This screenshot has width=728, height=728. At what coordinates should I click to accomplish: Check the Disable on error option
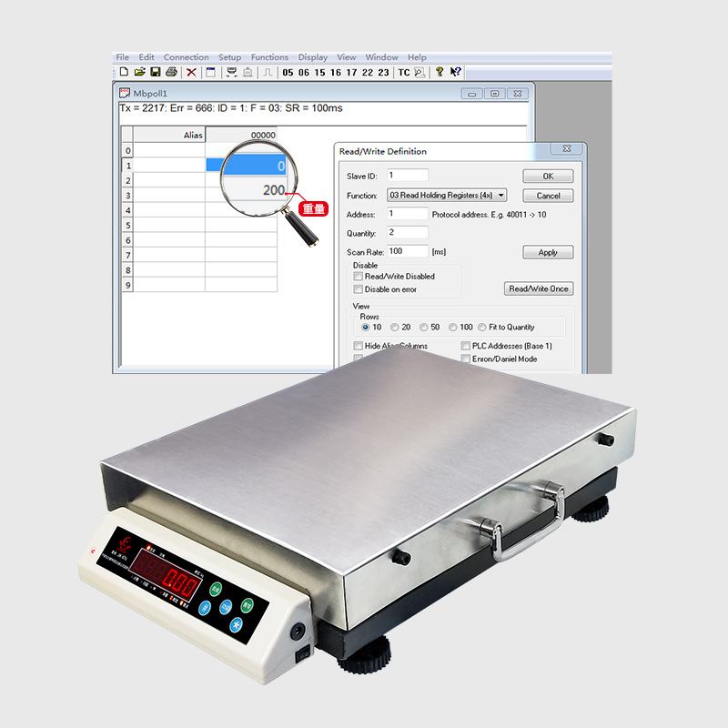[359, 289]
